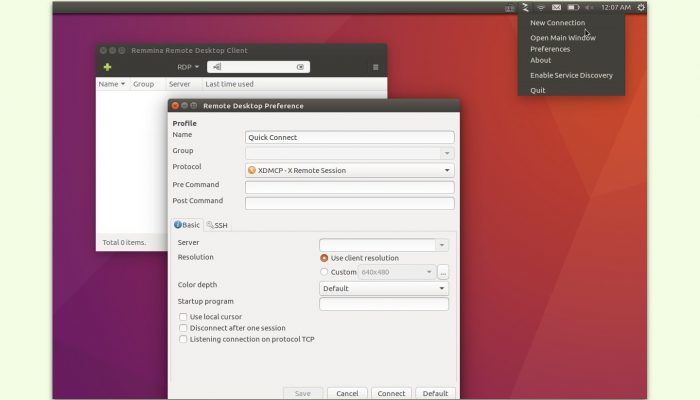Open the volume indicator in top panel

point(589,7)
